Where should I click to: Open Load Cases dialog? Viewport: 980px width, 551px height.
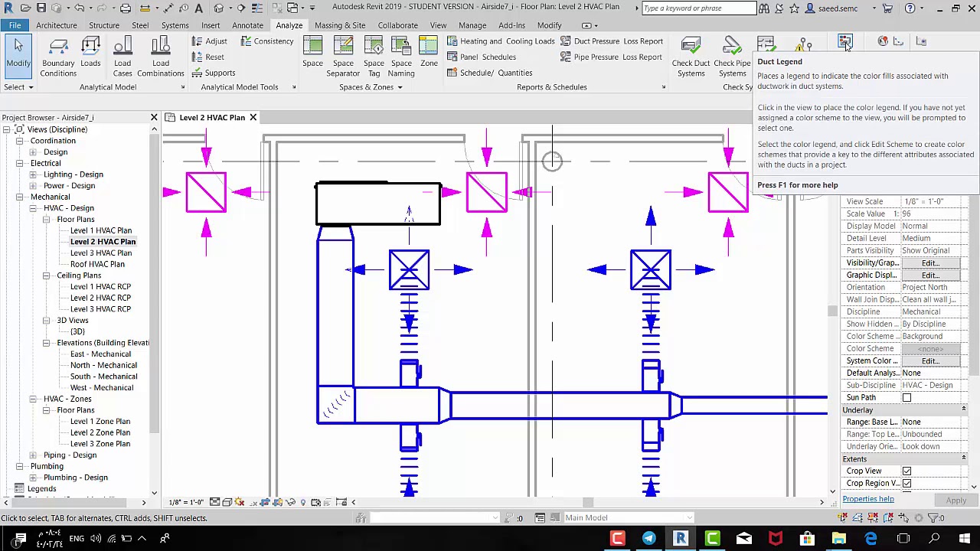pos(122,57)
